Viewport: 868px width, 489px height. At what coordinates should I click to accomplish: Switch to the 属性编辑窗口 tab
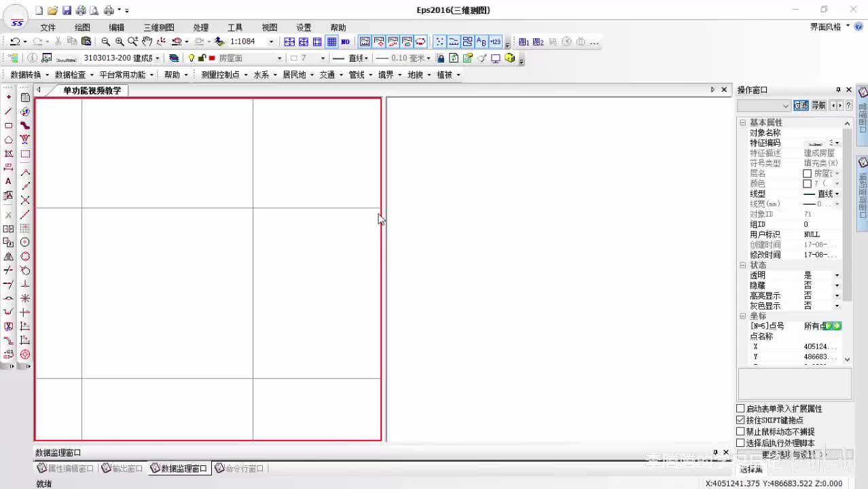click(x=66, y=469)
